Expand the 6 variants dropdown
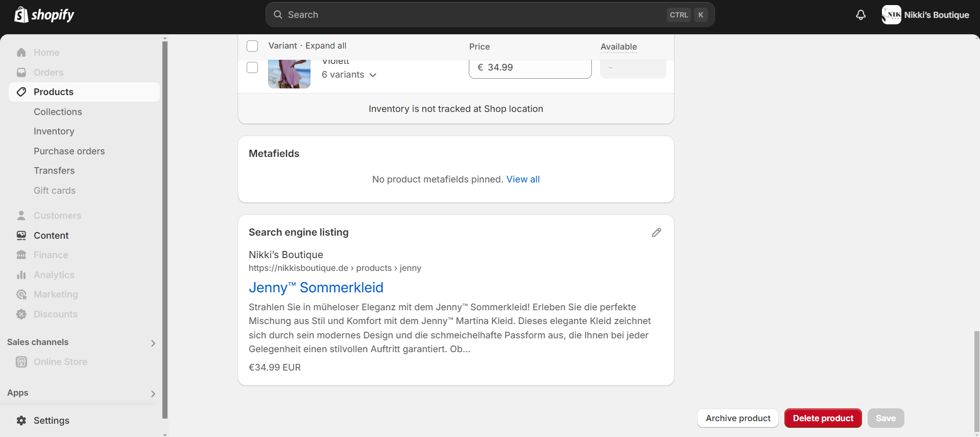Viewport: 980px width, 437px height. pyautogui.click(x=349, y=75)
